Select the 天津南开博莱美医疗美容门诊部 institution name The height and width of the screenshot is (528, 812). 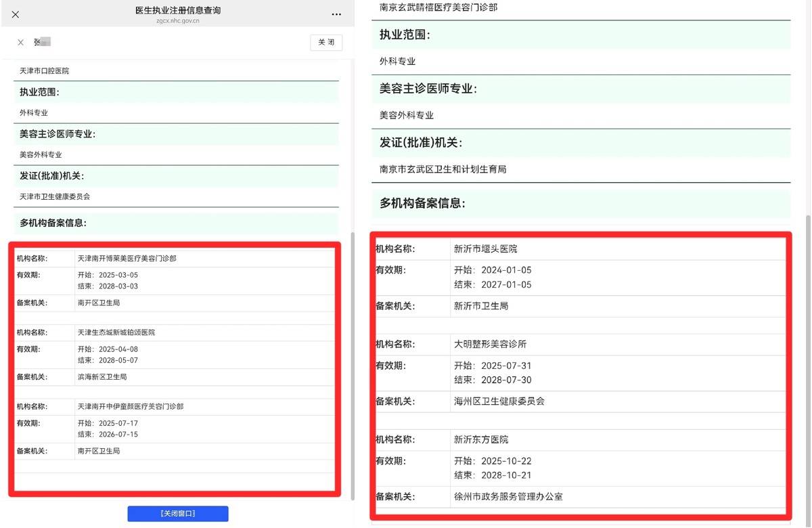click(127, 259)
